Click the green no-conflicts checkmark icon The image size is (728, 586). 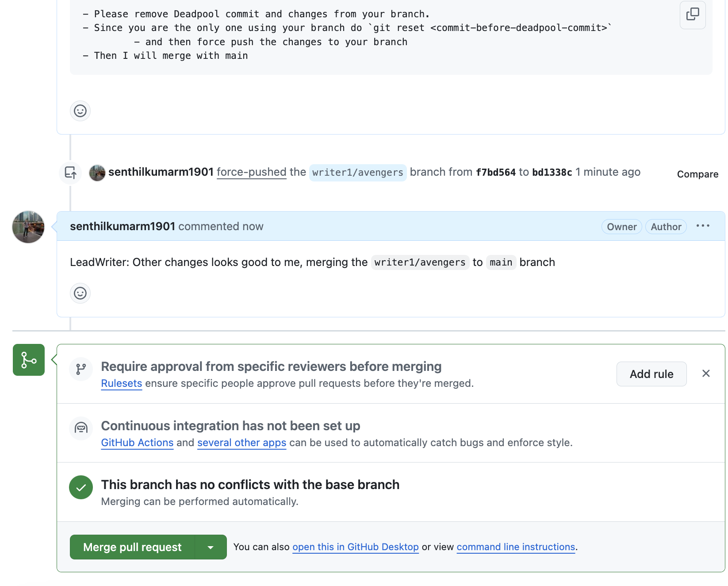(x=81, y=487)
